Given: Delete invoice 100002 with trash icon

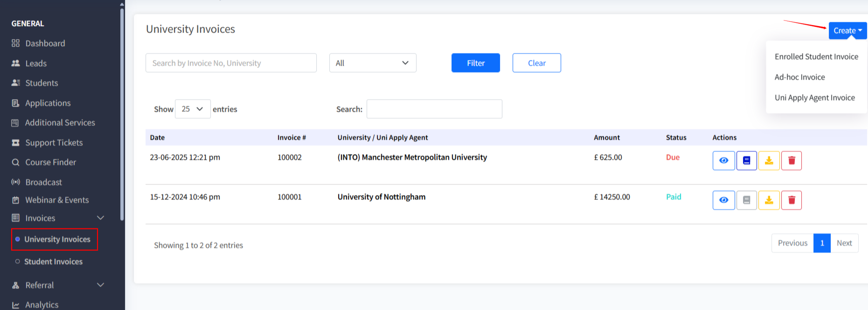Looking at the screenshot, I should [x=791, y=161].
